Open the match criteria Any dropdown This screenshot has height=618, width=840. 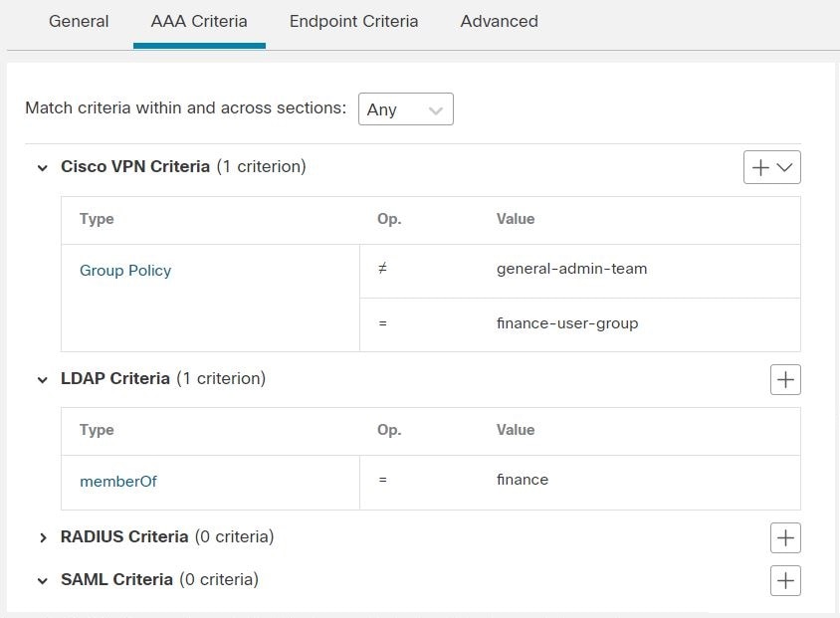(x=405, y=109)
